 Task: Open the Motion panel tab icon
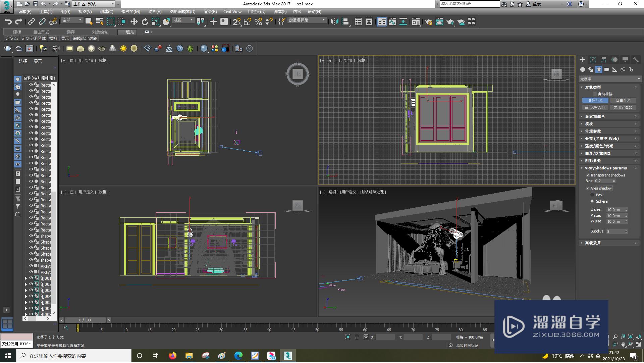point(614,59)
